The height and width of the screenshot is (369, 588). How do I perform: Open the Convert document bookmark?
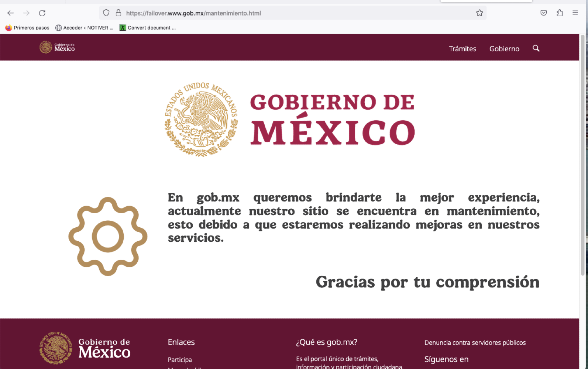148,28
